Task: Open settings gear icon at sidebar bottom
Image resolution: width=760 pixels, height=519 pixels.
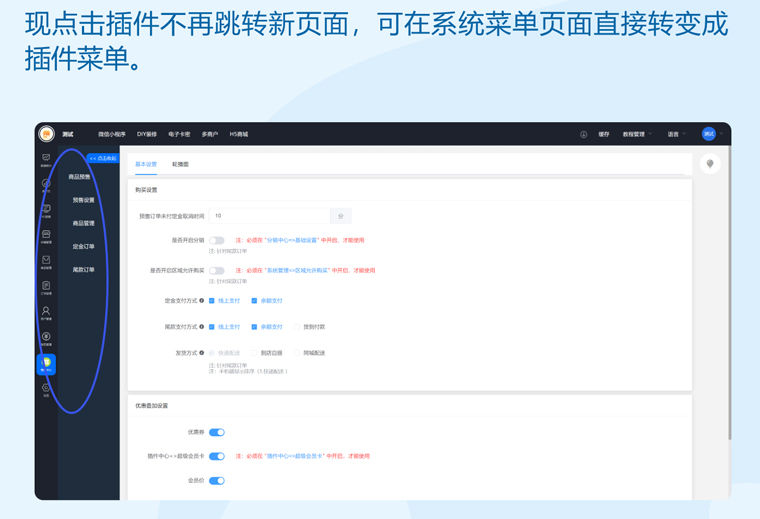Action: (46, 389)
